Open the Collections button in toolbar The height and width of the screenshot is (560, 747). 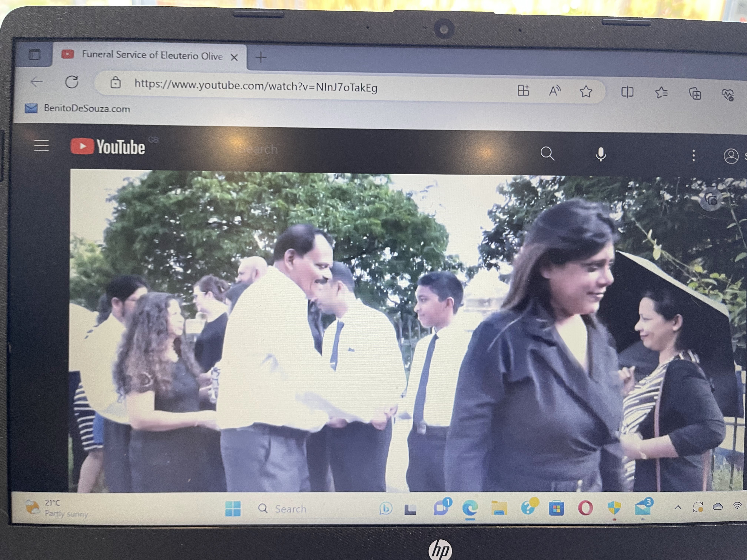tap(695, 94)
